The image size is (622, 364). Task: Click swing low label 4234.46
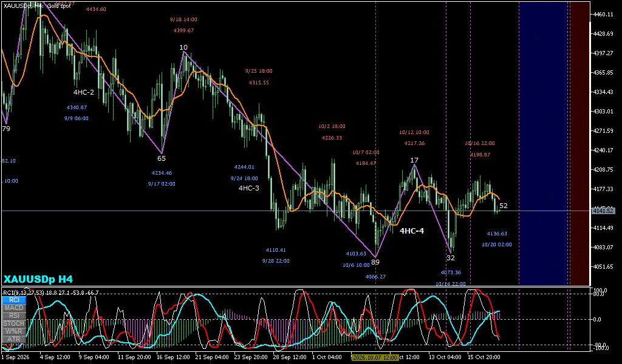point(162,173)
